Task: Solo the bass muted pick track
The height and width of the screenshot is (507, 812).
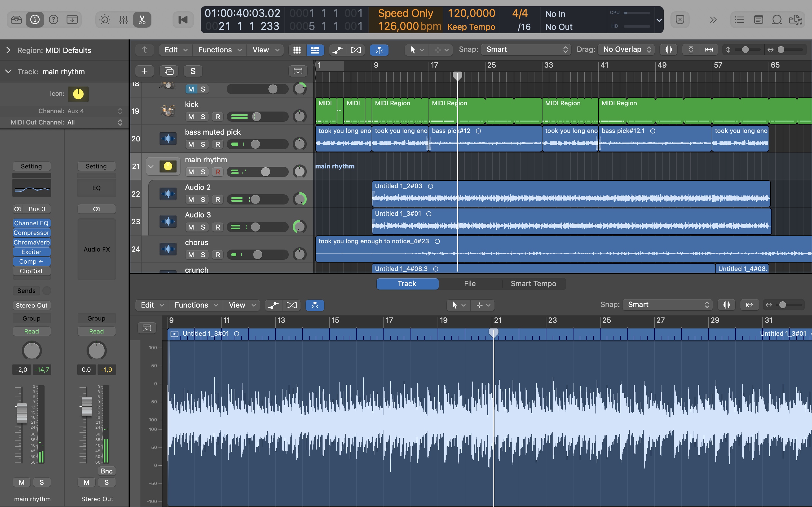Action: [x=203, y=144]
